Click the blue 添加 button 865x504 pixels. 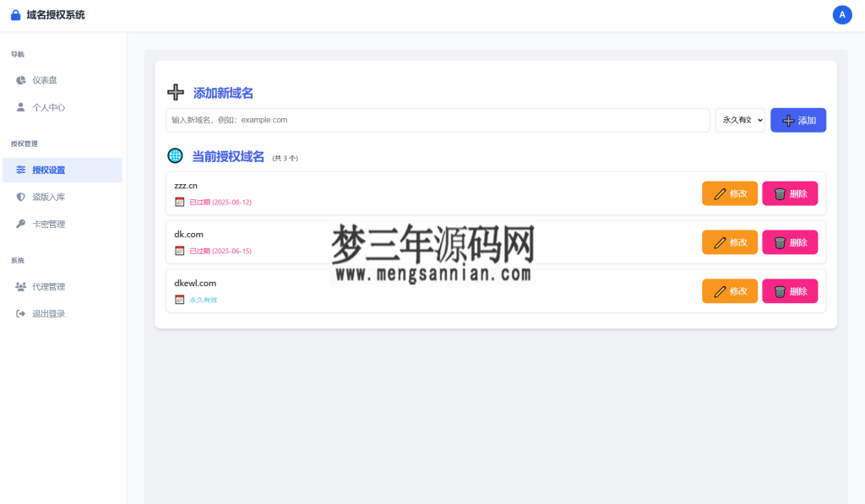[x=797, y=120]
